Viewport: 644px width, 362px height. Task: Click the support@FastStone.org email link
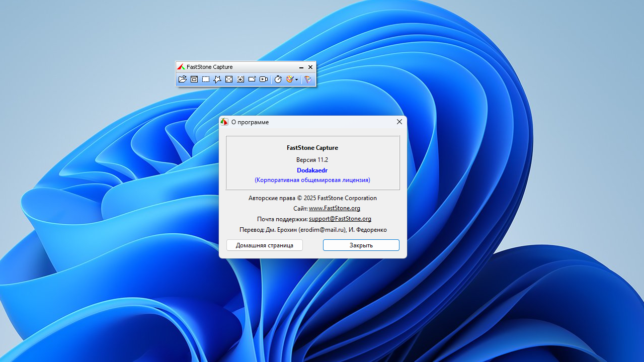coord(340,219)
